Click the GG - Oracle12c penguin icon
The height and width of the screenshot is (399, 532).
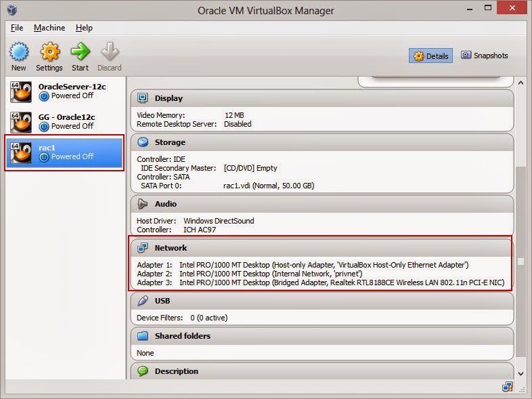click(21, 122)
